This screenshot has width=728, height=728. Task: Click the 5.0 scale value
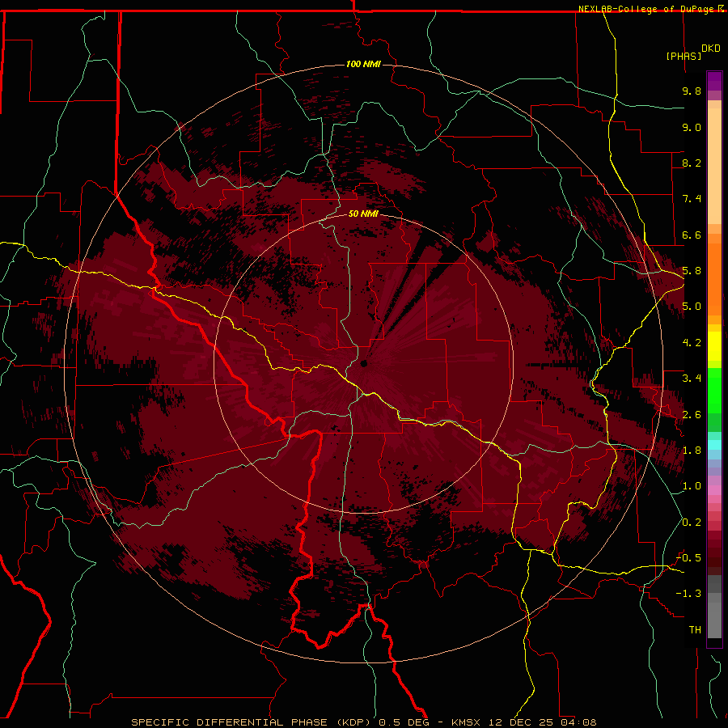point(692,307)
